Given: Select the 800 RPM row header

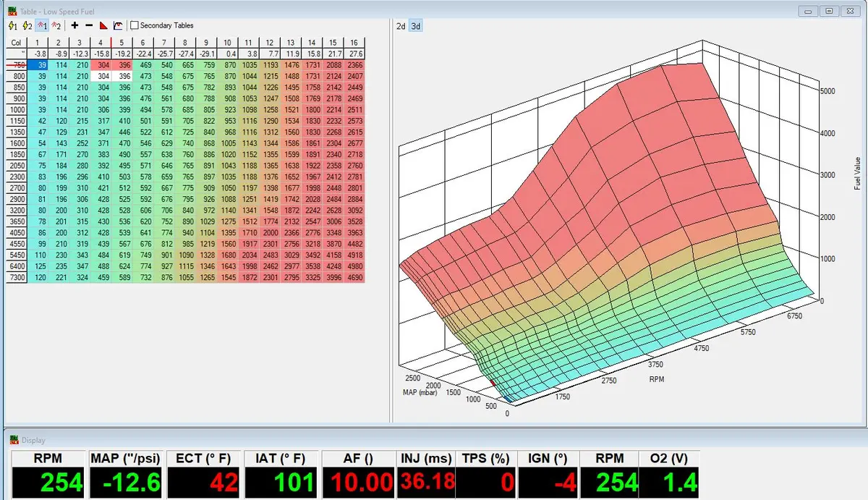Looking at the screenshot, I should tap(17, 76).
